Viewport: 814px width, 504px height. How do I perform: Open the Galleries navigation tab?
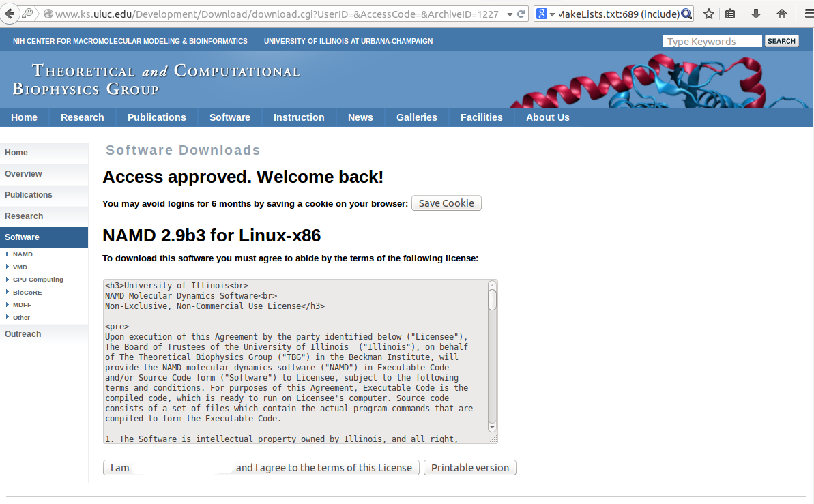pyautogui.click(x=416, y=117)
